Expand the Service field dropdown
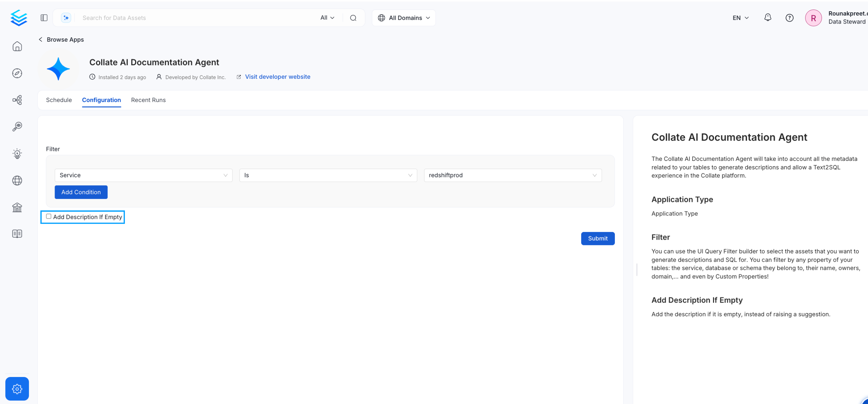Screen dimensions: 868x404 click(143, 175)
